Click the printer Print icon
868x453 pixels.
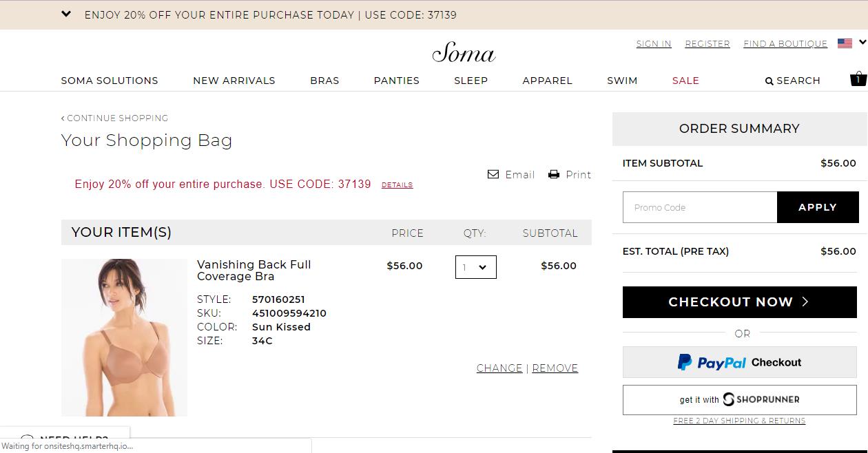(554, 174)
